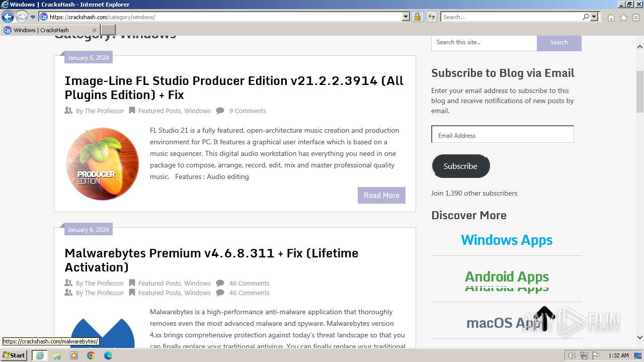Open Windows Apps link
This screenshot has width=644, height=362.
tap(507, 240)
